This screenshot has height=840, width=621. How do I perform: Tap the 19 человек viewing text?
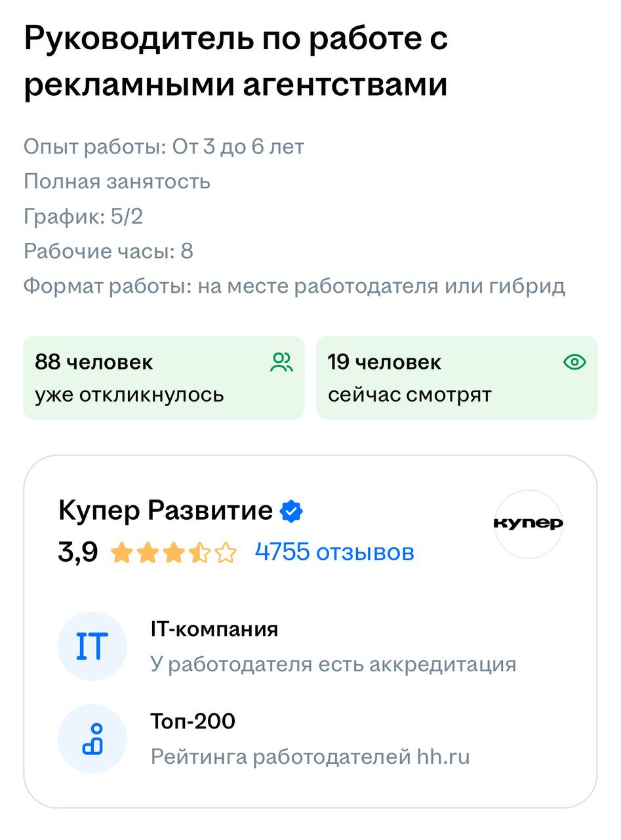click(x=384, y=362)
